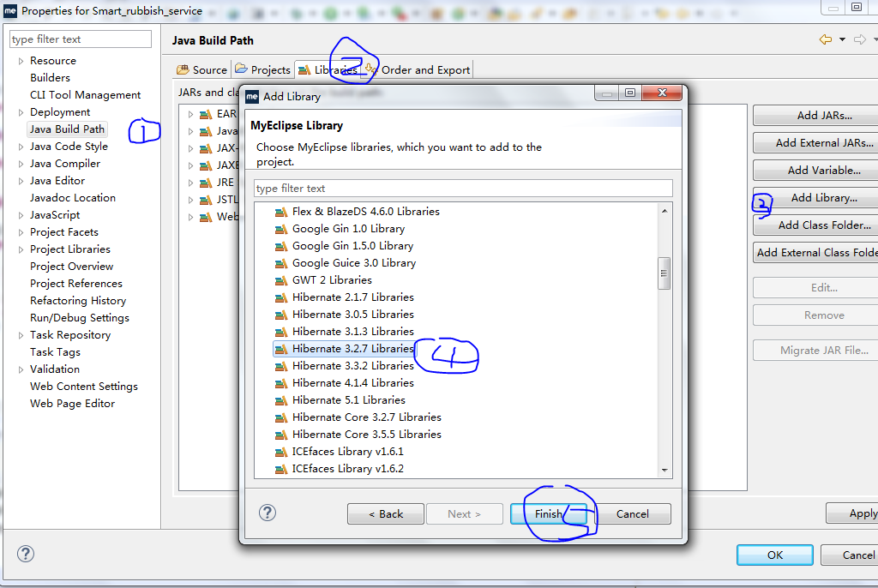
Task: Expand the JavaScript tree node
Action: [21, 215]
